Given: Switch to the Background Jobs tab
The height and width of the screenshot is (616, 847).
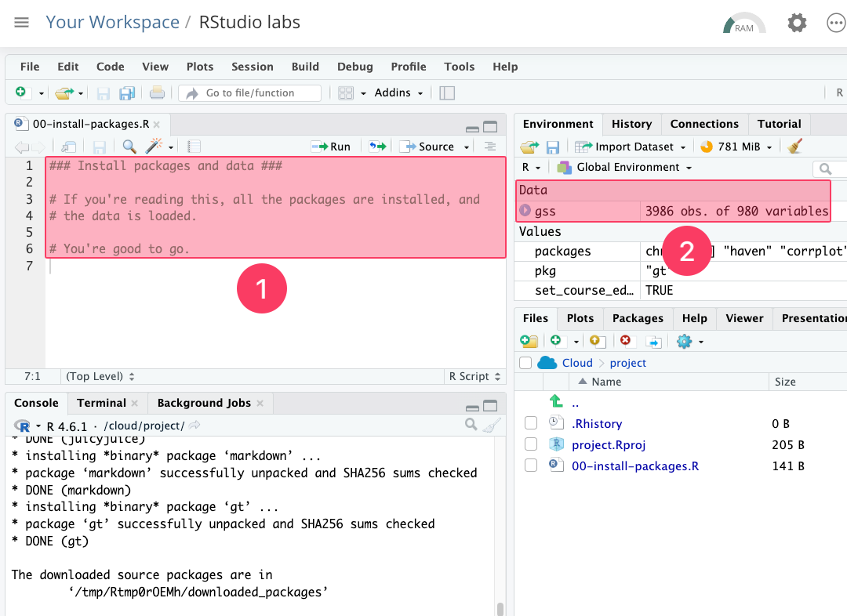Looking at the screenshot, I should (x=204, y=403).
